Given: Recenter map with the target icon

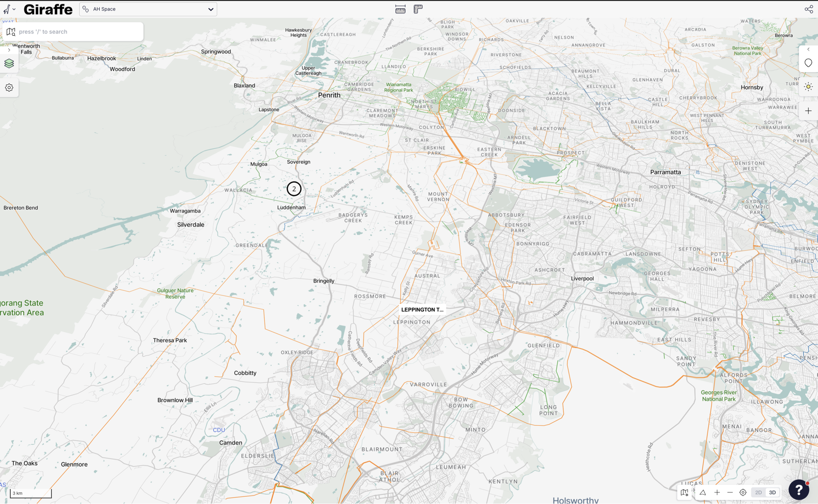Looking at the screenshot, I should tap(743, 493).
